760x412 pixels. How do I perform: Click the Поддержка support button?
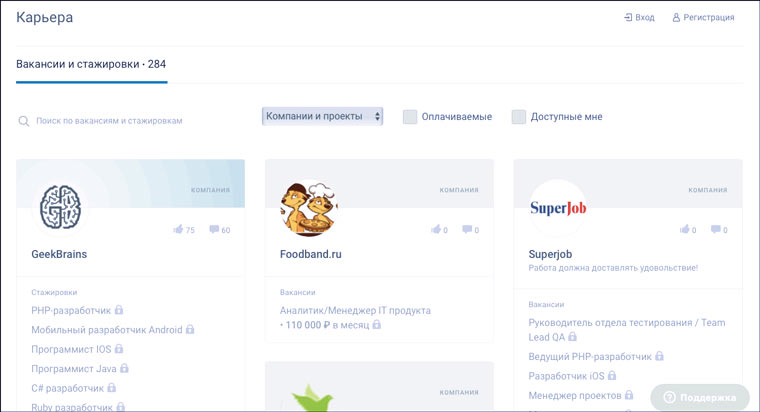coord(700,397)
